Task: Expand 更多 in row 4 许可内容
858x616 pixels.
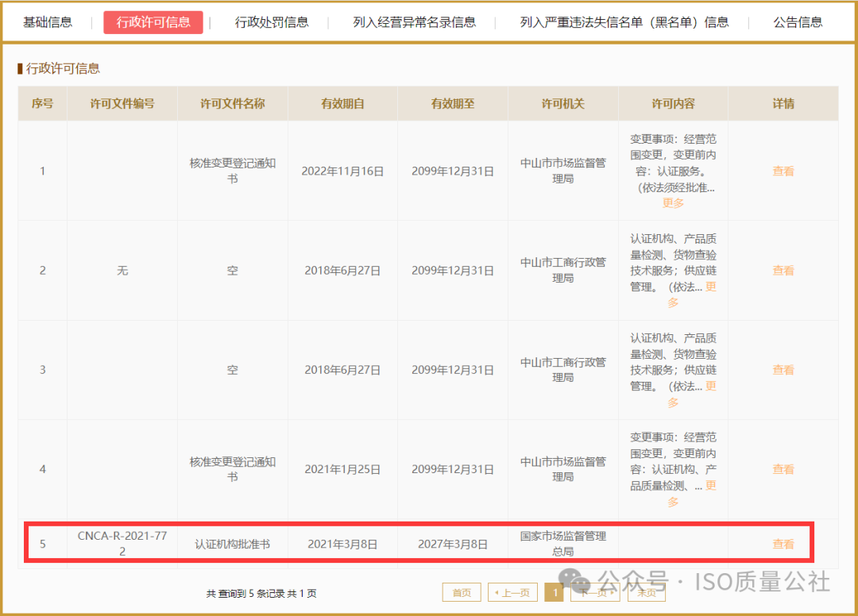Action: pos(711,486)
